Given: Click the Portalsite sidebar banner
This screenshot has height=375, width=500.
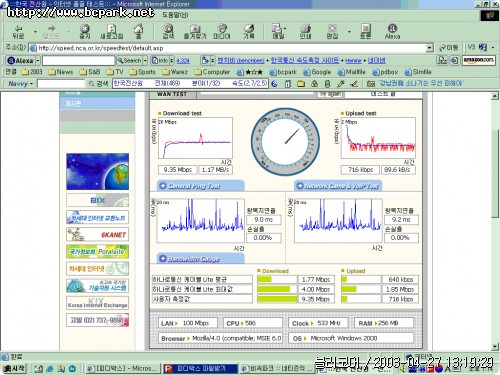Looking at the screenshot, I should tap(97, 251).
